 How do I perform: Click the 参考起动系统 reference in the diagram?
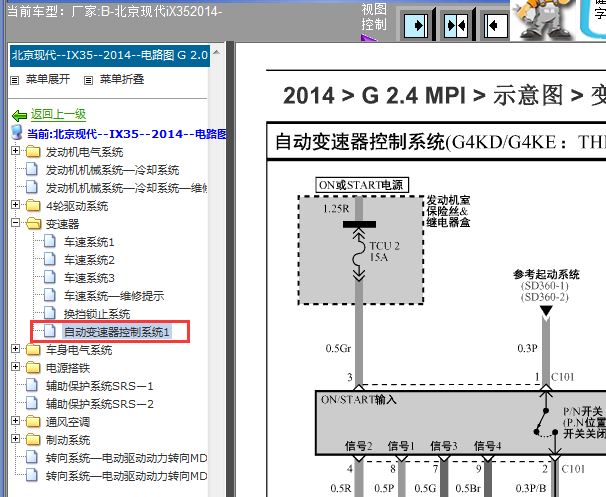pyautogui.click(x=546, y=274)
